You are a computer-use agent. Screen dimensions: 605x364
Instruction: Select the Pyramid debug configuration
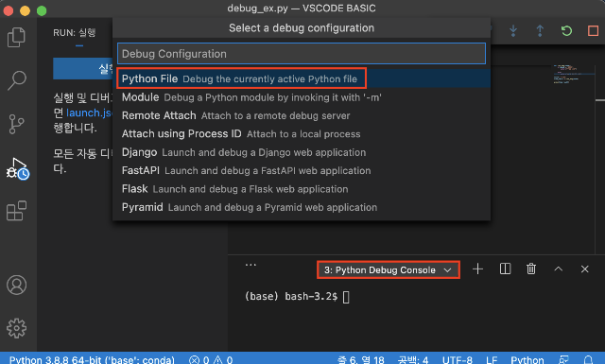click(x=302, y=207)
